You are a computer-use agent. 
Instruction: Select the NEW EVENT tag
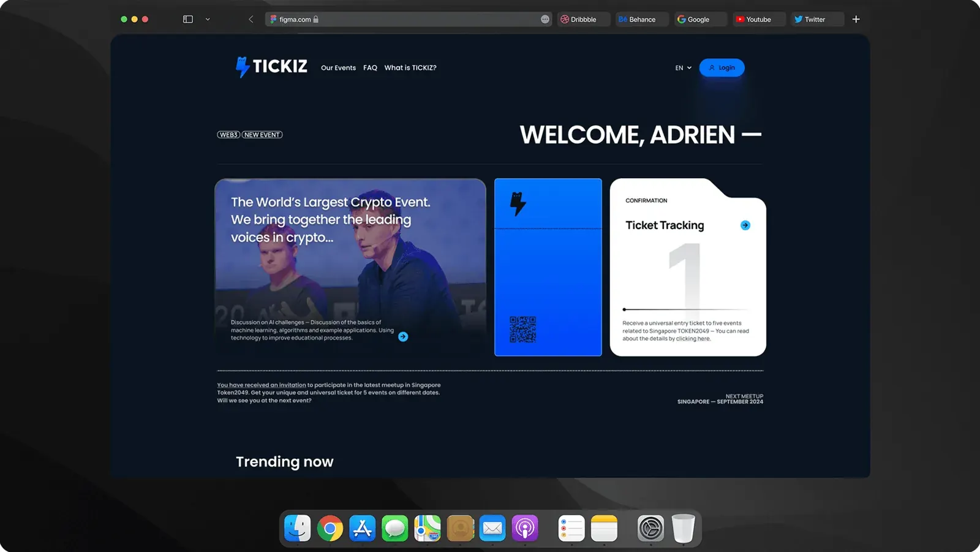point(262,135)
